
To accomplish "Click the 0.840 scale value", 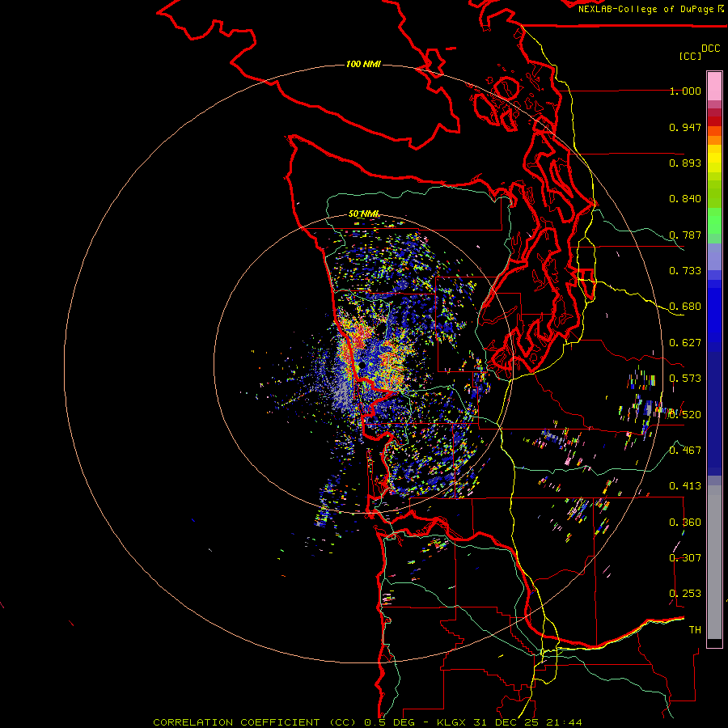I will pyautogui.click(x=685, y=199).
